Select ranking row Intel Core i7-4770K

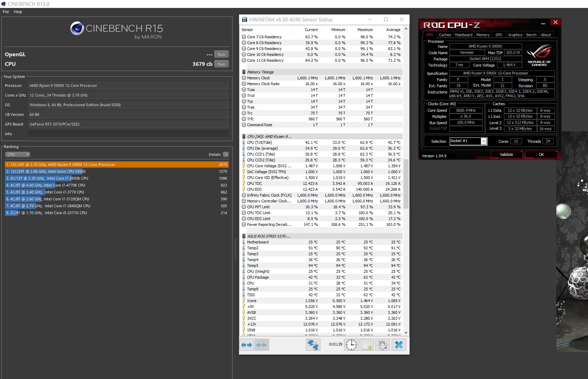click(x=117, y=185)
